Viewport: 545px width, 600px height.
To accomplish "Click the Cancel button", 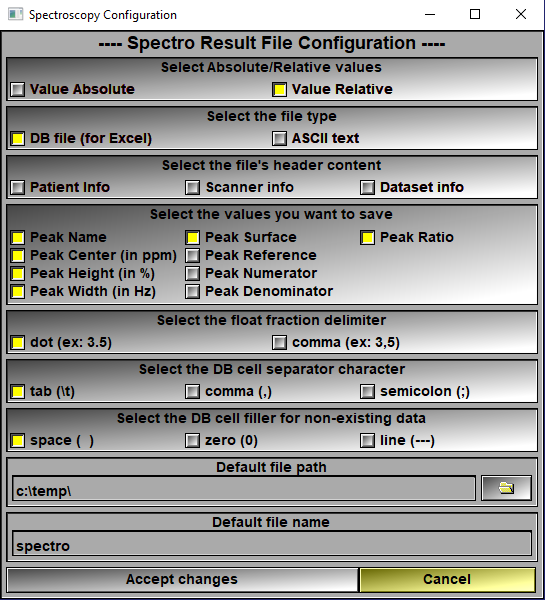I will pos(447,580).
